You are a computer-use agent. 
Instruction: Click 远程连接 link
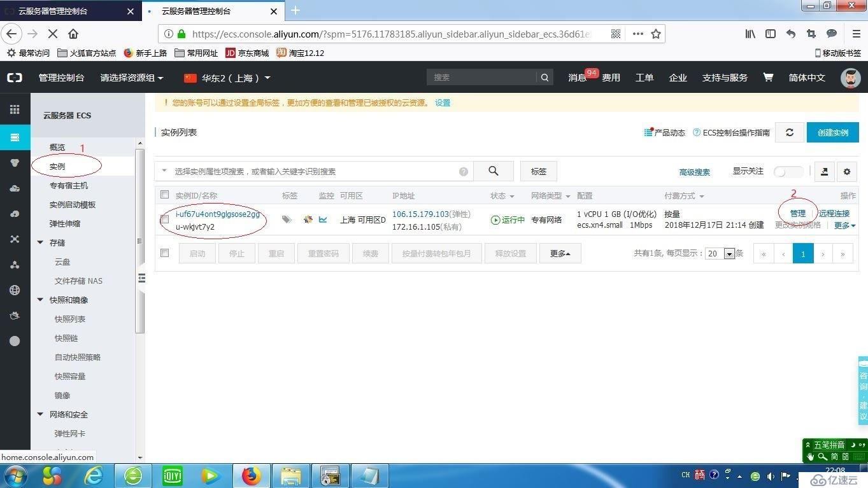pos(834,214)
